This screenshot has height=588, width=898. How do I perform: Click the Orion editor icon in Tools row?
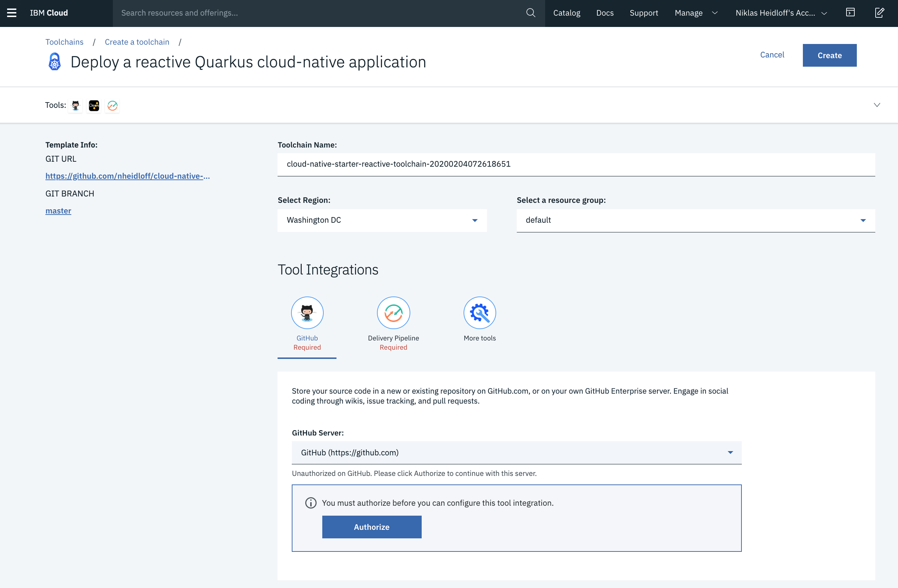pyautogui.click(x=94, y=106)
